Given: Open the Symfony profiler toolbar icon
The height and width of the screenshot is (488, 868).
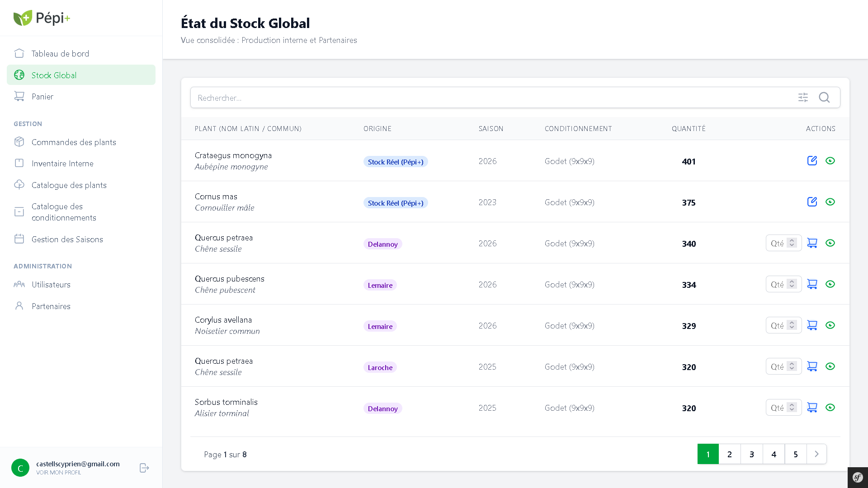Looking at the screenshot, I should [x=858, y=477].
